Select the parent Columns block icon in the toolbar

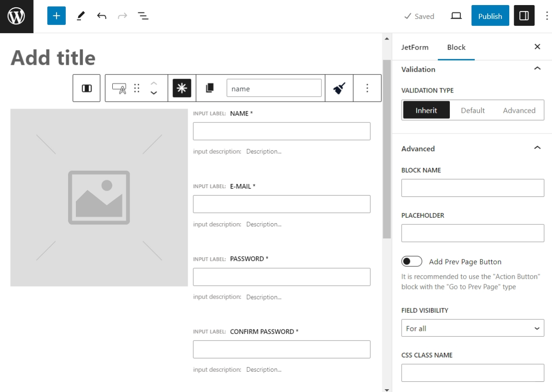[x=86, y=88]
